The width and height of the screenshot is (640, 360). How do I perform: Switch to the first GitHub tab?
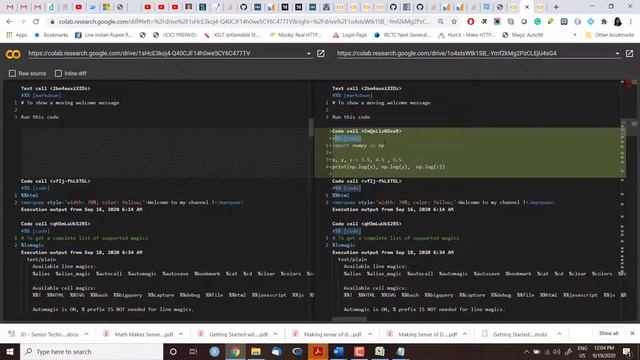243,7
